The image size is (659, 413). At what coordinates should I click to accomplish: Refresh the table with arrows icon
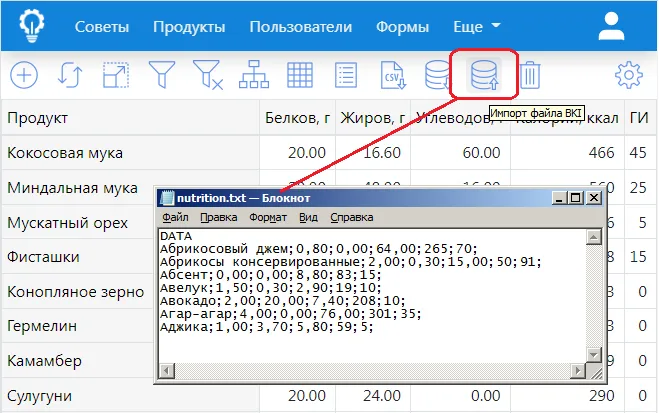[x=70, y=75]
